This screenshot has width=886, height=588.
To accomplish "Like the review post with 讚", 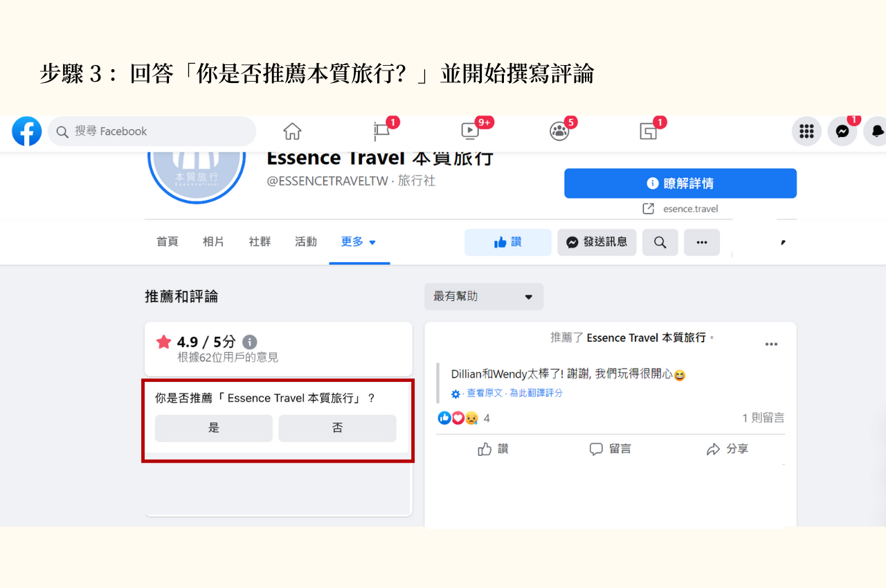I will pyautogui.click(x=494, y=449).
